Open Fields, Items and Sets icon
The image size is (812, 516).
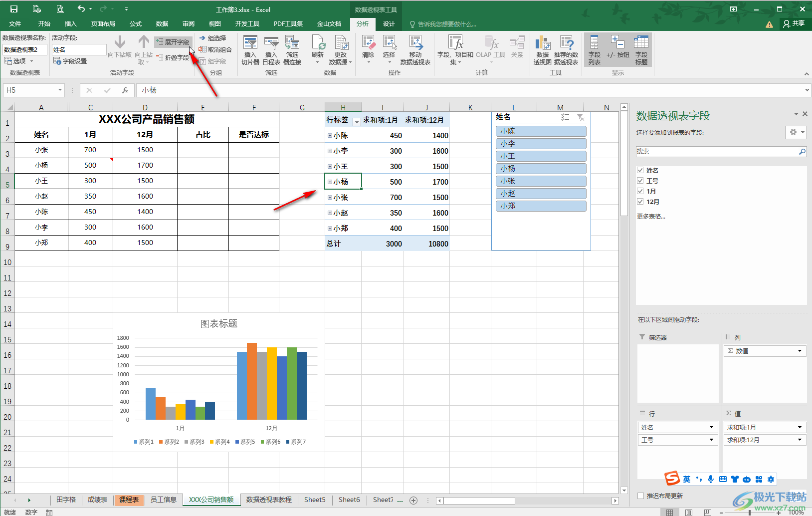coord(455,50)
